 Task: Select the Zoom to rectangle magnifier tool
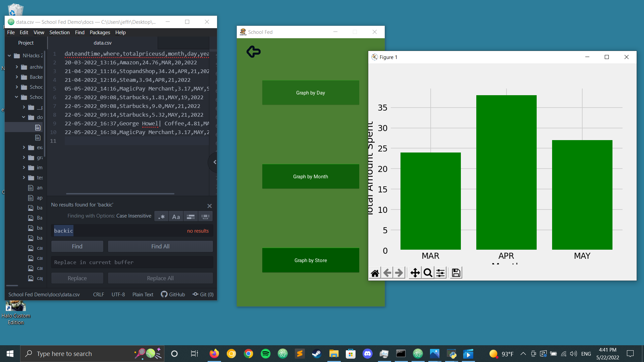click(428, 273)
